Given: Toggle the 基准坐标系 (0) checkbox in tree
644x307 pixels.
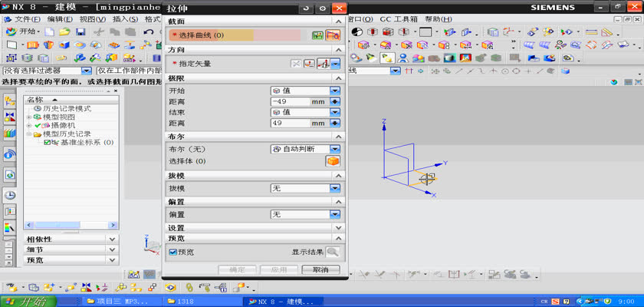Looking at the screenshot, I should [x=48, y=143].
